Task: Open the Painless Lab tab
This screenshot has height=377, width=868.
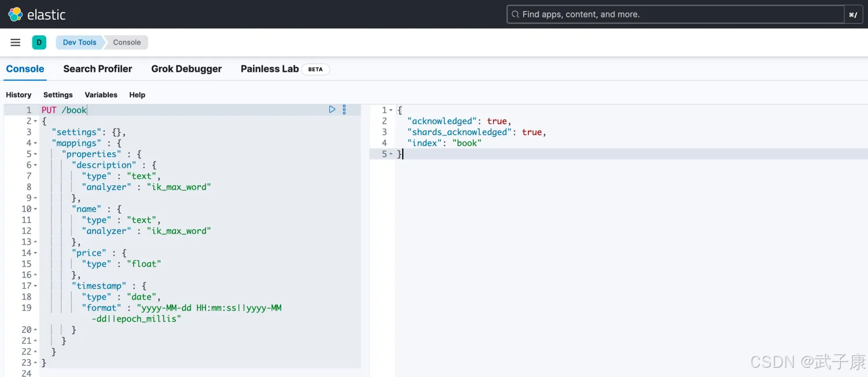Action: tap(270, 69)
